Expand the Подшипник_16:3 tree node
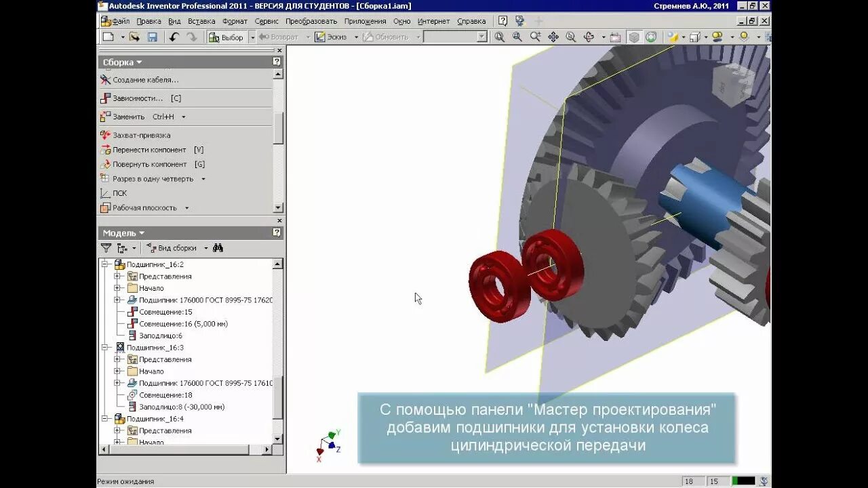Viewport: 868px width, 488px height. (x=103, y=347)
